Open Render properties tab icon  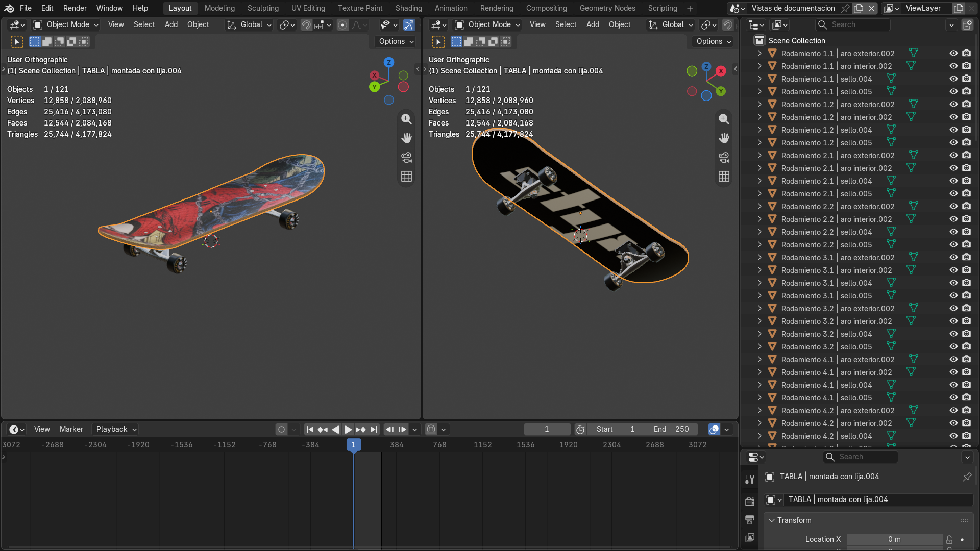point(750,502)
